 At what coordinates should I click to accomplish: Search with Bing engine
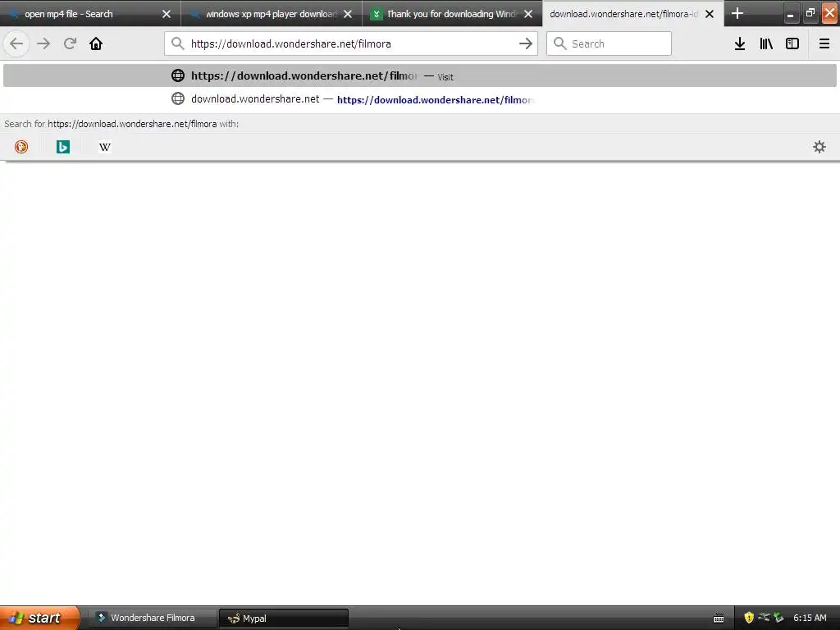click(63, 147)
